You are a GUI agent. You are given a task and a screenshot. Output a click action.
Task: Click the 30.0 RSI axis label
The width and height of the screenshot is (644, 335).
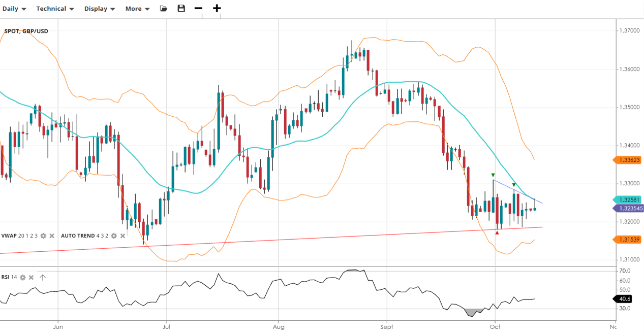pos(625,309)
